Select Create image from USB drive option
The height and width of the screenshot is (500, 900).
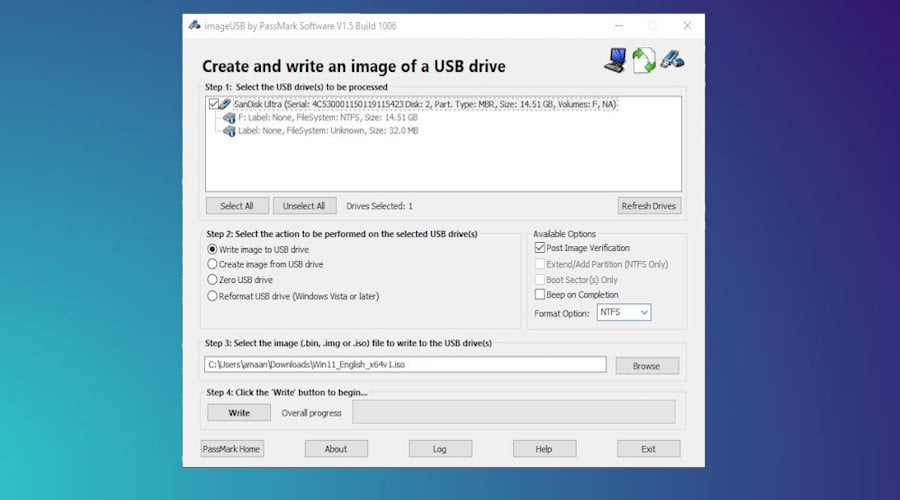point(212,264)
